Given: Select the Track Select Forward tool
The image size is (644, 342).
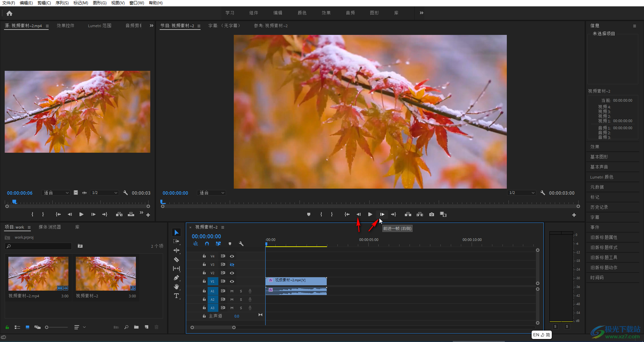Looking at the screenshot, I should [x=176, y=241].
